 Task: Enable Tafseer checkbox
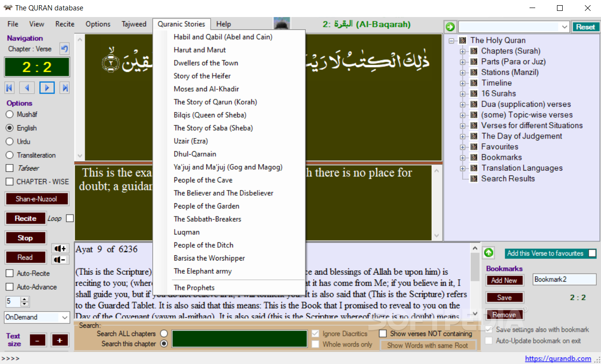[x=9, y=168]
